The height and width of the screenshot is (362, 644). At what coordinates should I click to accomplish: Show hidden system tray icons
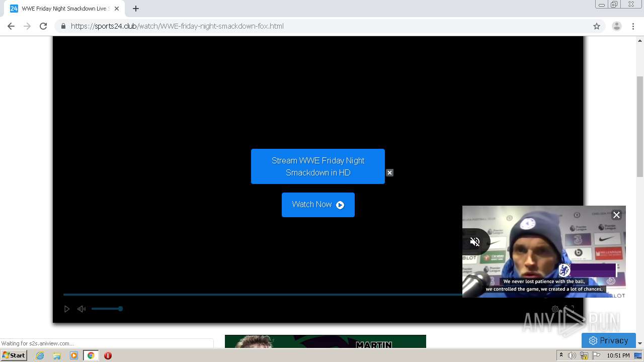pyautogui.click(x=561, y=355)
